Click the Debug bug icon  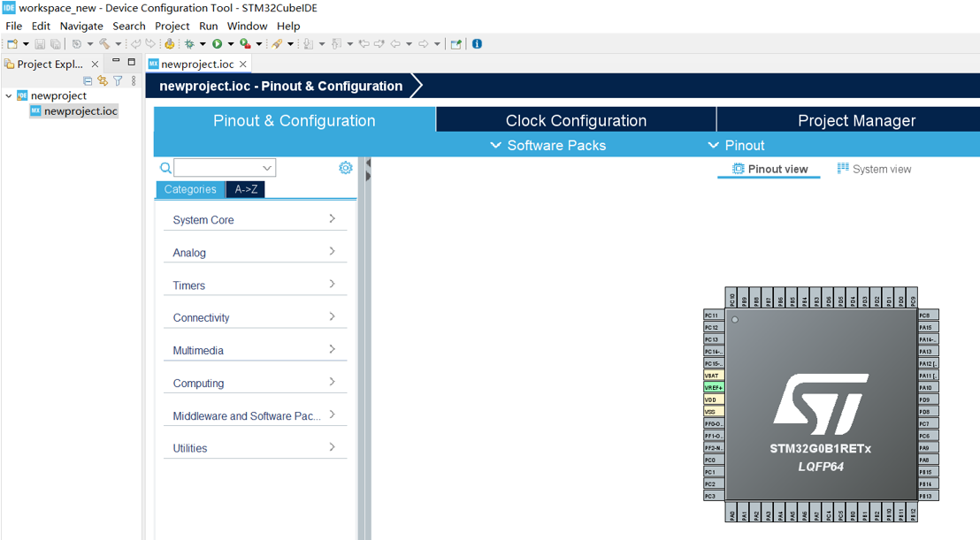pyautogui.click(x=189, y=43)
